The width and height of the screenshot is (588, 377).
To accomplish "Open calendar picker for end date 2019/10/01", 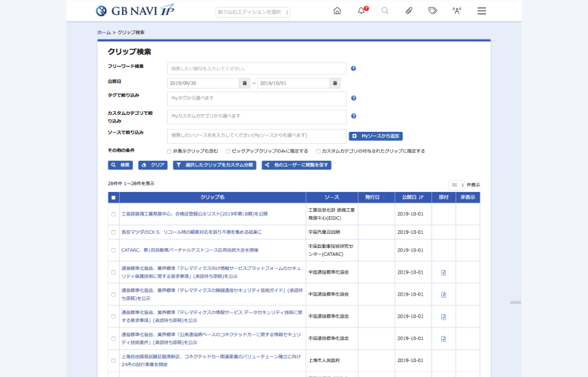I will (x=335, y=84).
